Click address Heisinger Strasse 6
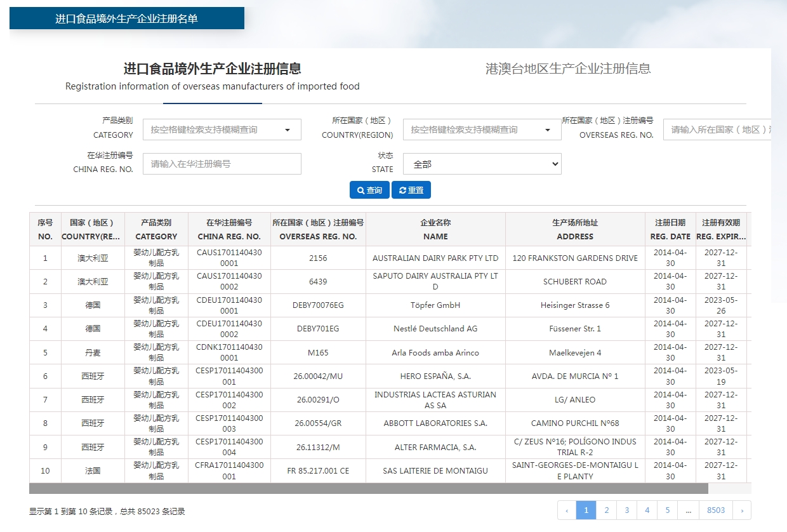The image size is (787, 532). (x=575, y=305)
